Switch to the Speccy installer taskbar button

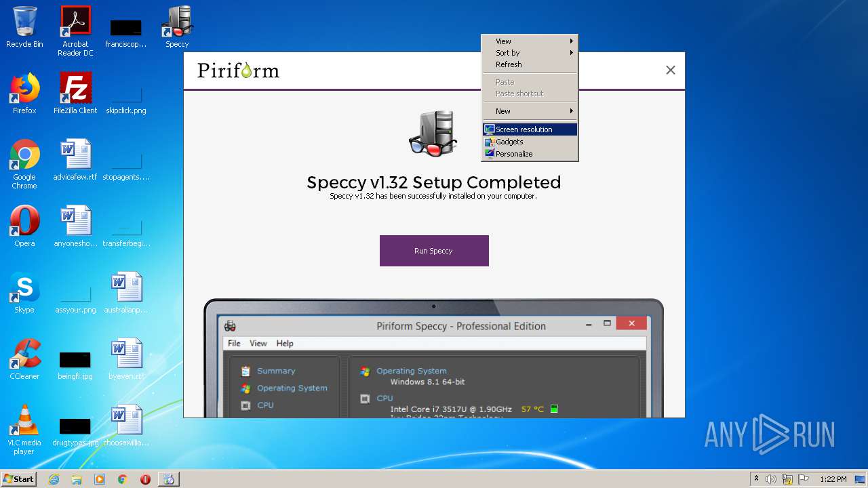(169, 479)
